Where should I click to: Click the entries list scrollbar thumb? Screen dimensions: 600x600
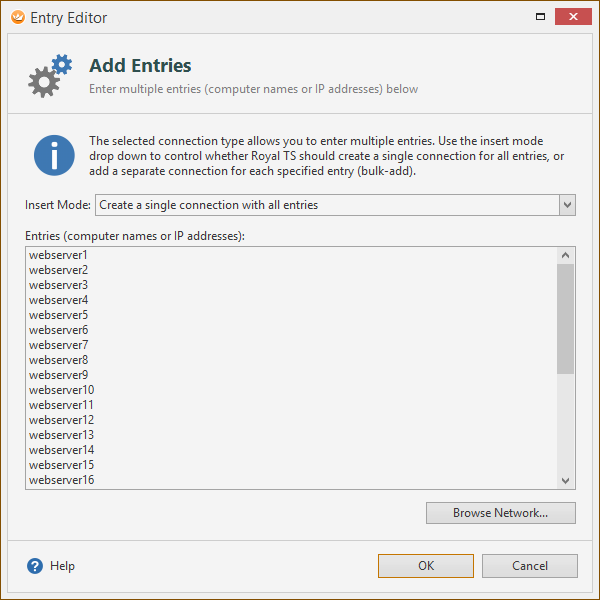point(565,319)
